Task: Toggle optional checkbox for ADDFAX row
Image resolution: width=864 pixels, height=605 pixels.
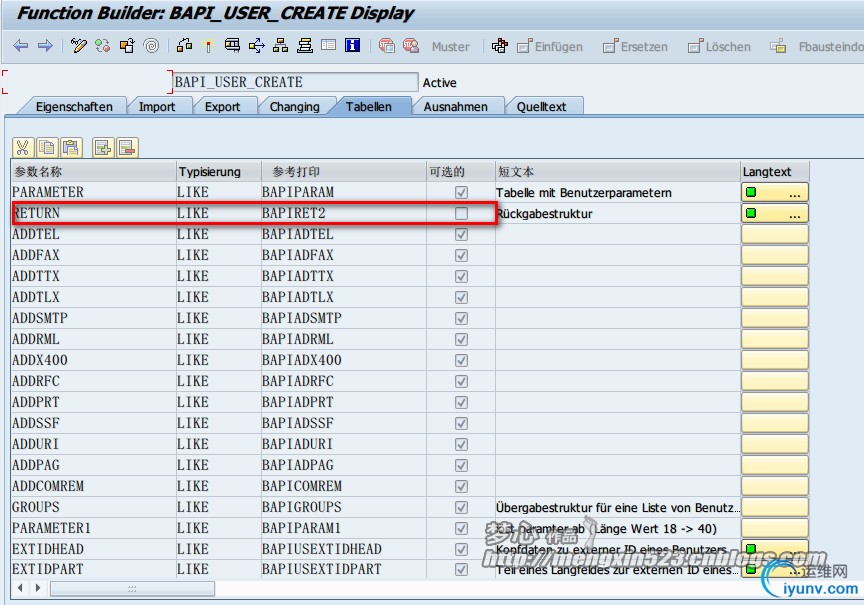Action: pos(461,255)
